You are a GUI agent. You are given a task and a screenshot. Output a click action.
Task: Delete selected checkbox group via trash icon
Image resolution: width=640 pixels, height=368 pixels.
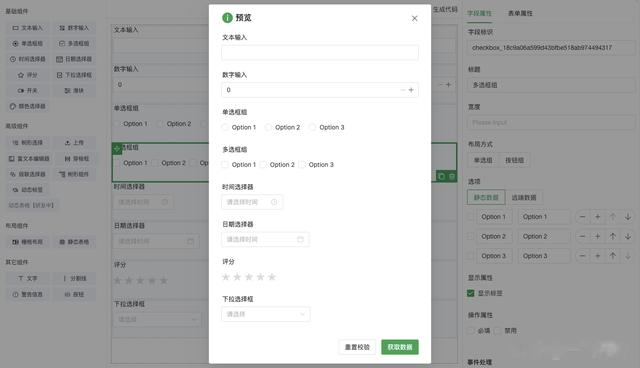pos(452,176)
